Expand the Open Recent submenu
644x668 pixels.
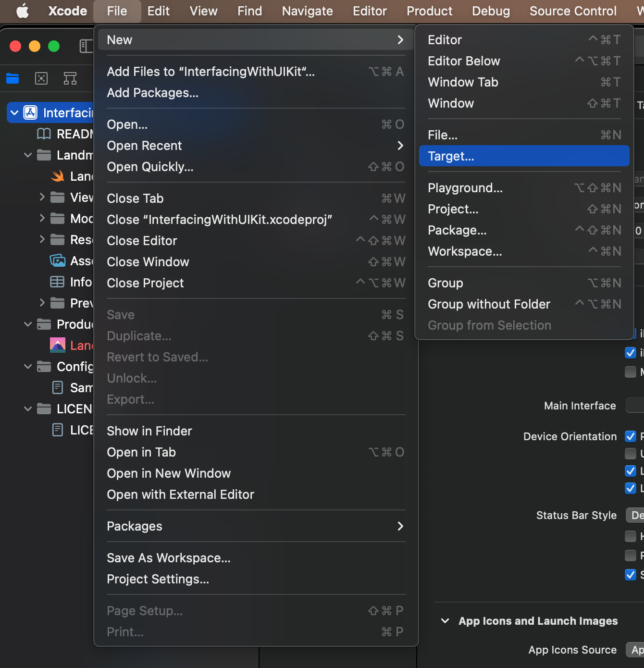[400, 146]
